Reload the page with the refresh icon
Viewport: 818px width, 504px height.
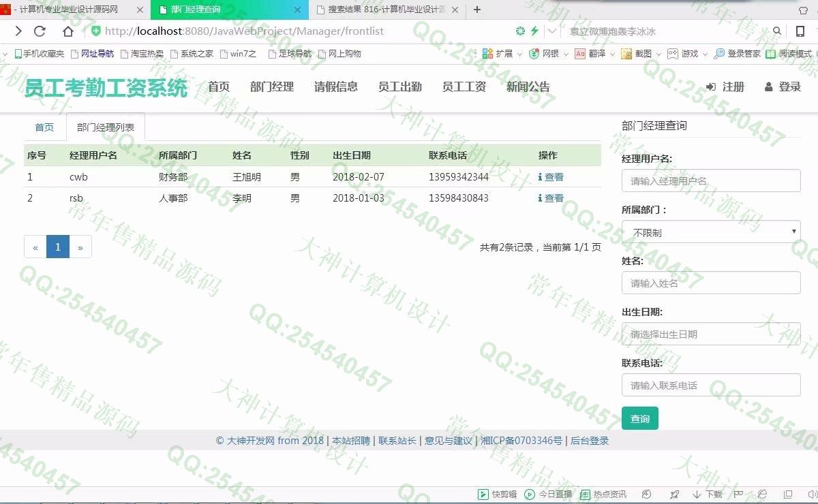40,31
